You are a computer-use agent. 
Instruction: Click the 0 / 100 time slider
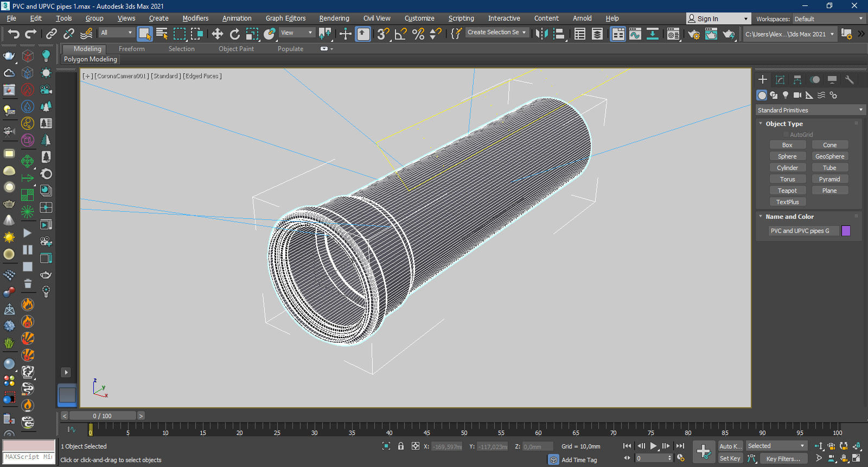pyautogui.click(x=102, y=416)
